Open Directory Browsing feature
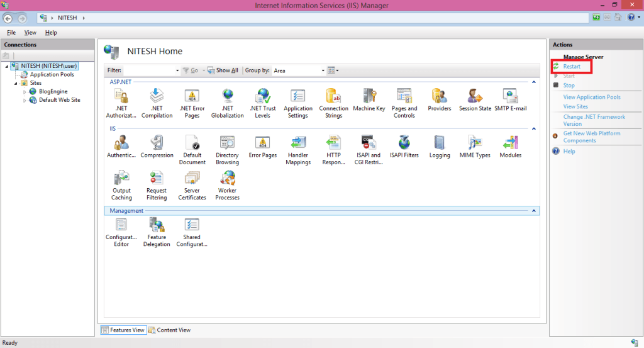Viewport: 644px width, 348px height. 228,150
